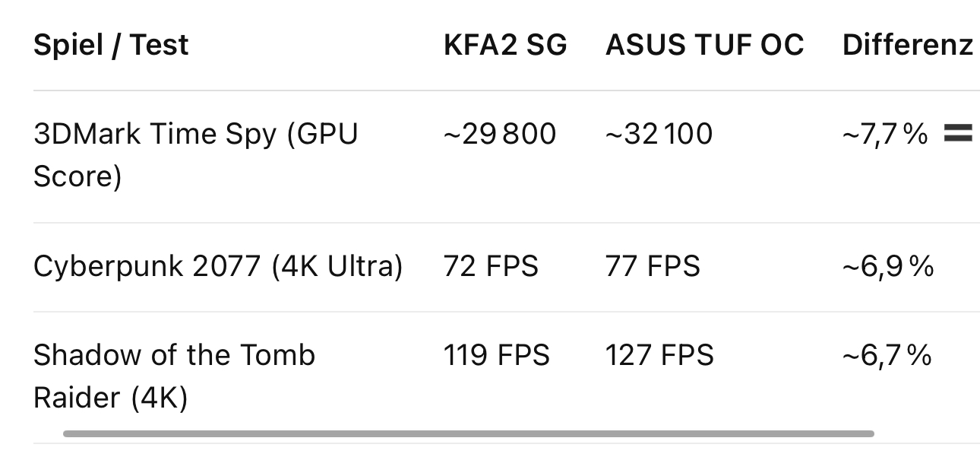The image size is (980, 457).
Task: Select the 119 FPS cell
Action: [497, 355]
